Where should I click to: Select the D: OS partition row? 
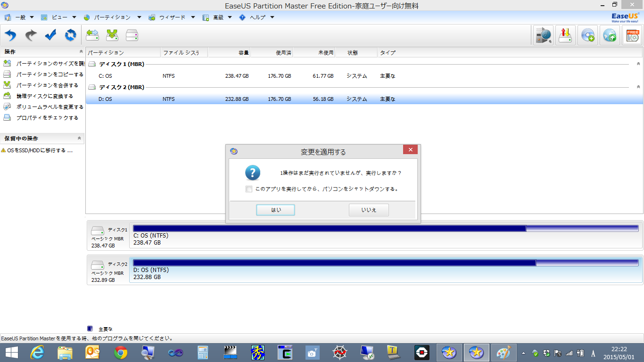[364, 99]
